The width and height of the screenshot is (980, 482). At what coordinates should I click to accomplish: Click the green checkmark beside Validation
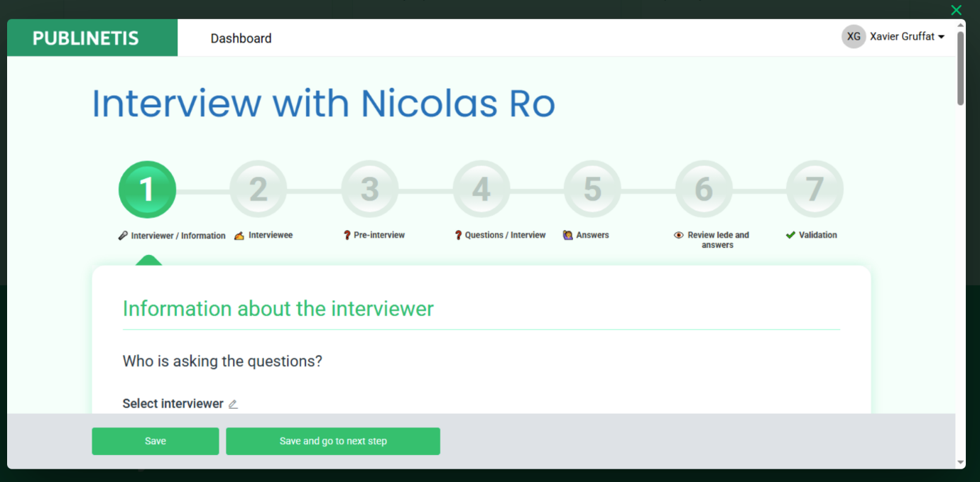click(790, 235)
